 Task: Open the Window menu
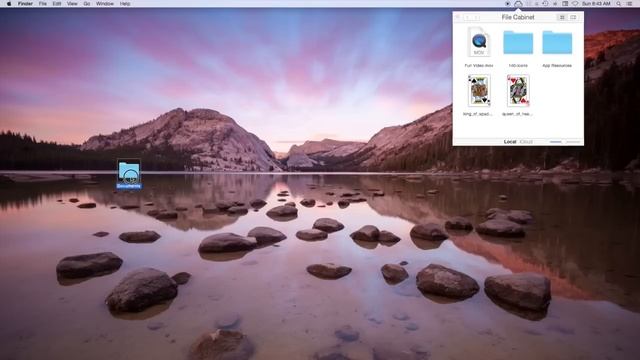pos(104,4)
